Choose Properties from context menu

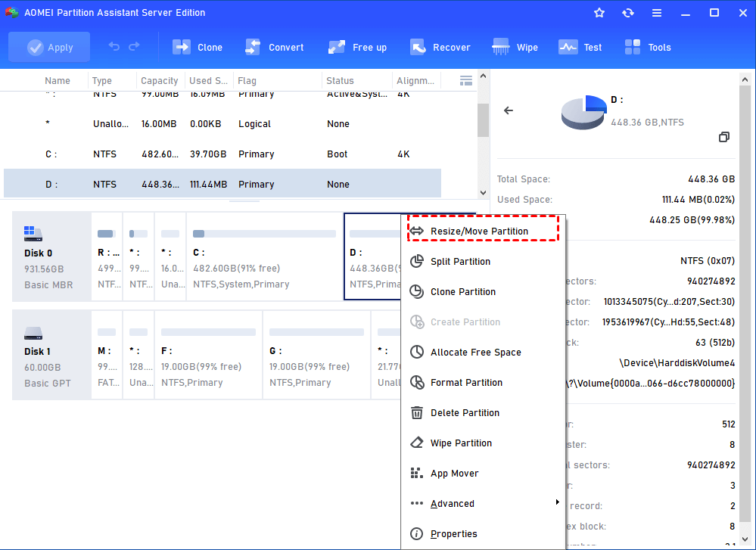[483, 534]
